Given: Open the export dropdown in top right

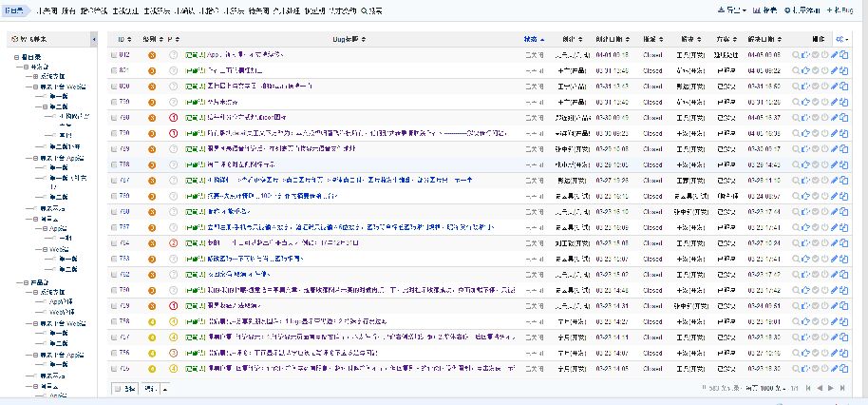Looking at the screenshot, I should tap(731, 10).
